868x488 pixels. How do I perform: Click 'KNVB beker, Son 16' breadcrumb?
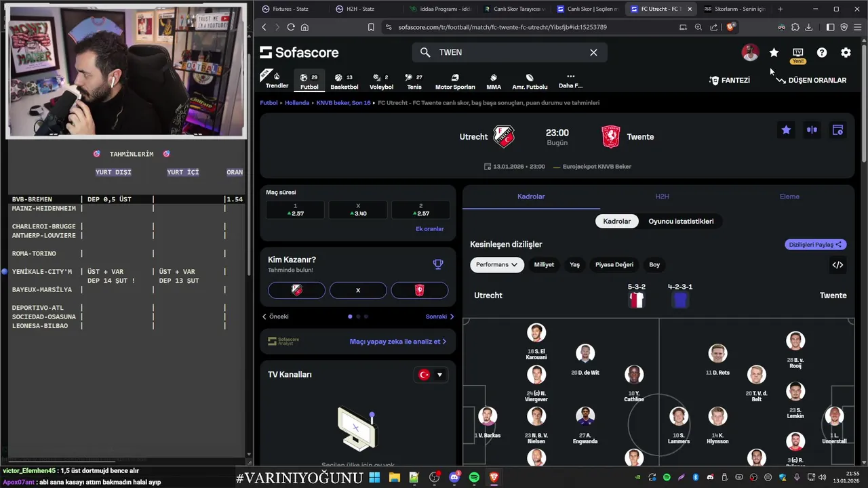(x=343, y=103)
